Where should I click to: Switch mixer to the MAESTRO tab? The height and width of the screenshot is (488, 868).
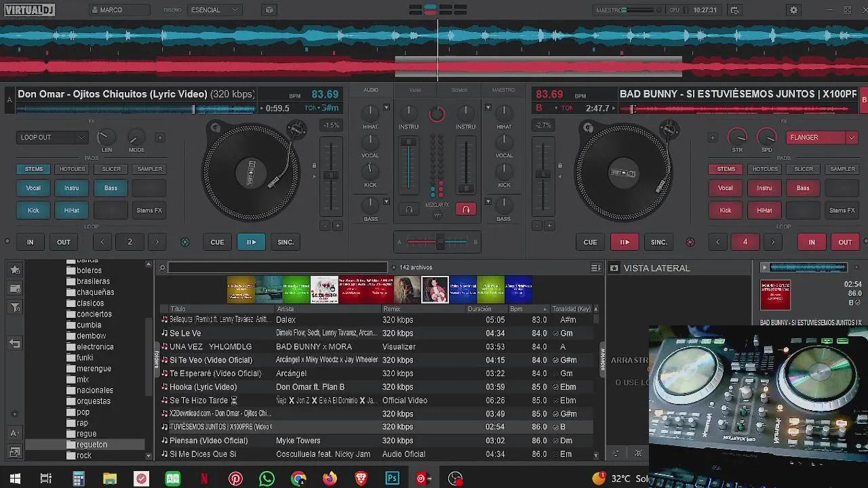(503, 90)
